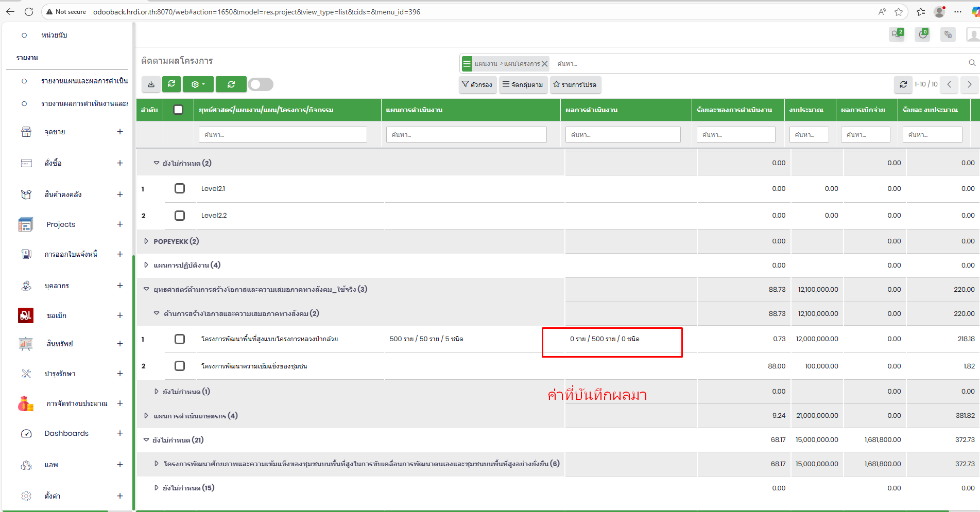Open รายงานแผนและผลการดำเนิน report link
Viewport: 980px width, 512px height.
click(x=84, y=81)
